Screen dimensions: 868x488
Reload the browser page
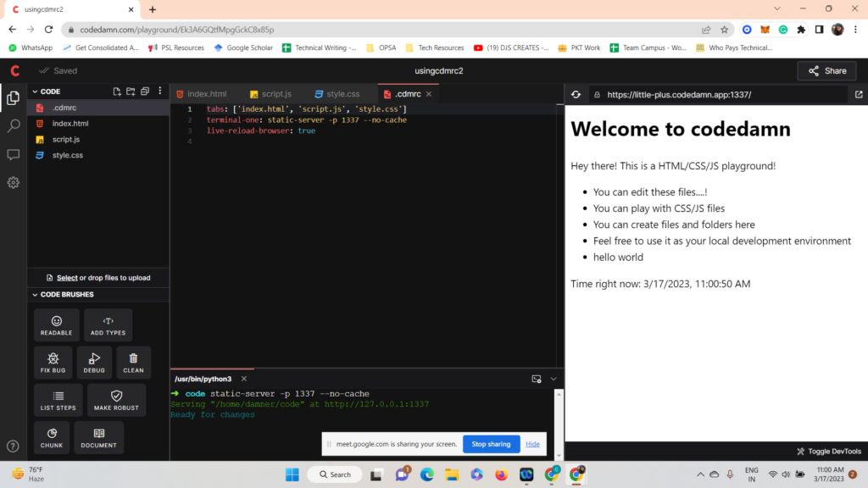pyautogui.click(x=48, y=30)
